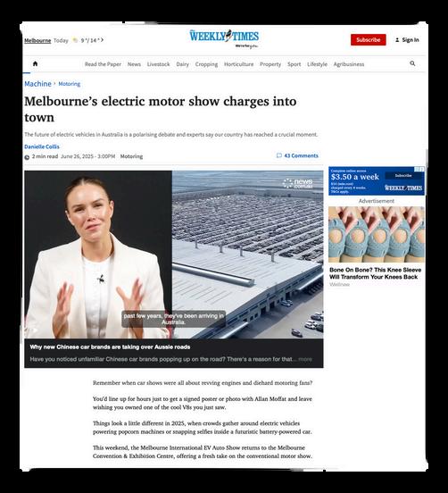448x493 pixels.
Task: Expand video description with "more"
Action: click(305, 359)
